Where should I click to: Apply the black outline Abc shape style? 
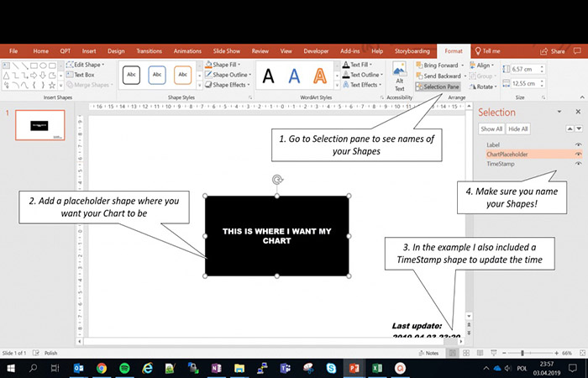point(131,75)
